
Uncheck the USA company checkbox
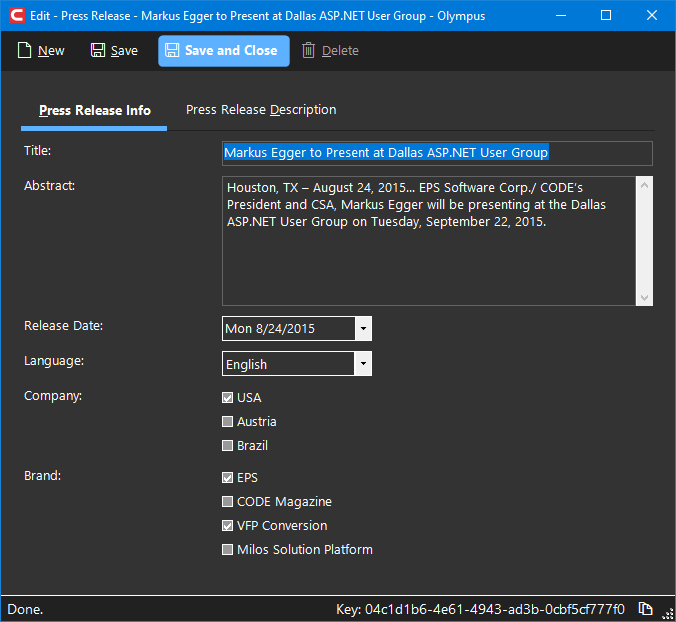[x=227, y=397]
